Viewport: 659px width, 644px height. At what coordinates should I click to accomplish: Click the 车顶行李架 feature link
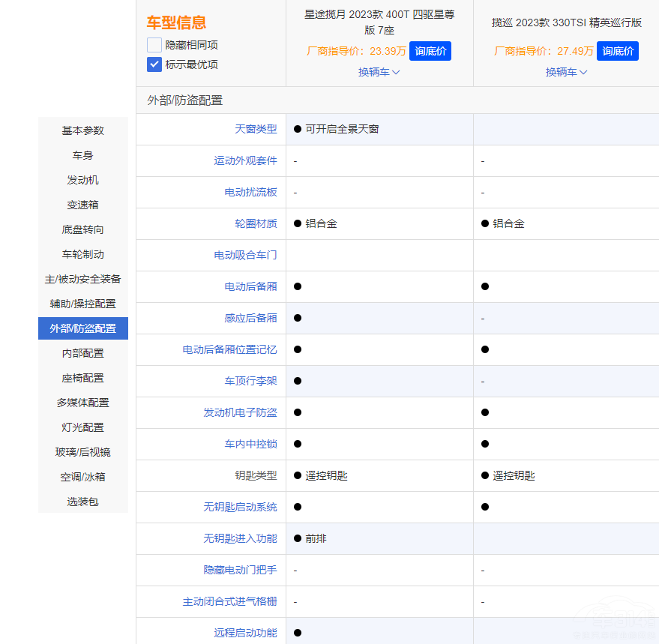[250, 381]
